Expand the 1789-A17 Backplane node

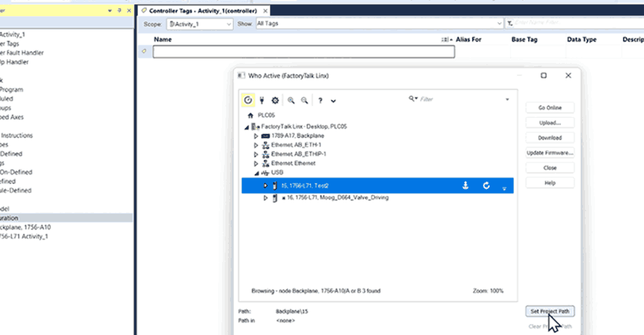256,136
